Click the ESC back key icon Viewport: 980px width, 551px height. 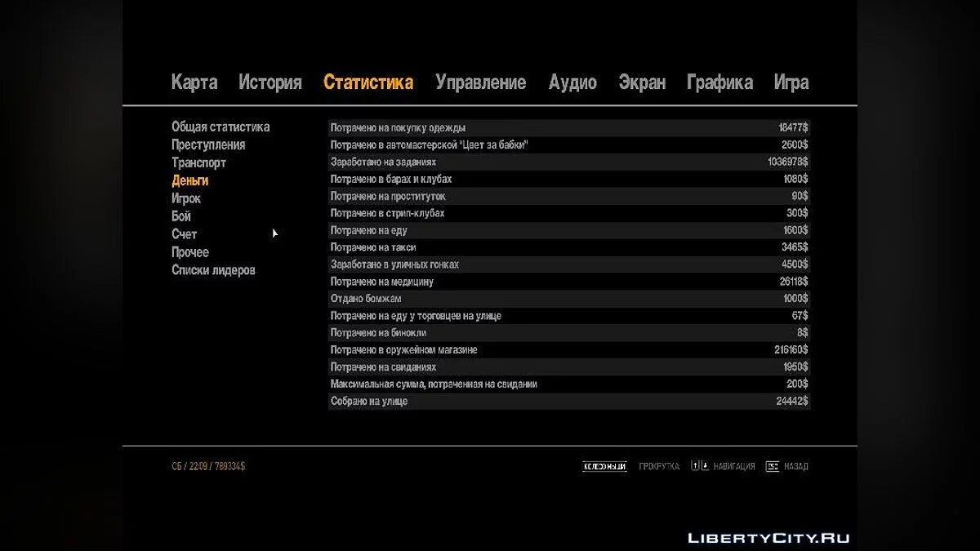[x=772, y=467]
